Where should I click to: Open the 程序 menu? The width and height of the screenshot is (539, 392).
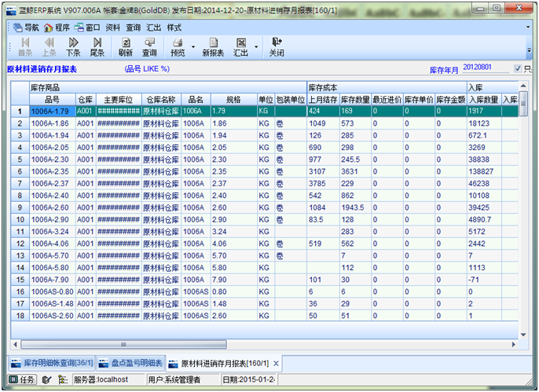(57, 27)
